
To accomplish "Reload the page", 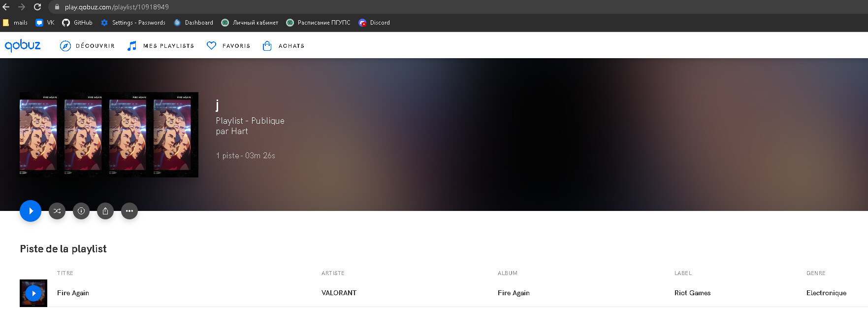I will 37,7.
